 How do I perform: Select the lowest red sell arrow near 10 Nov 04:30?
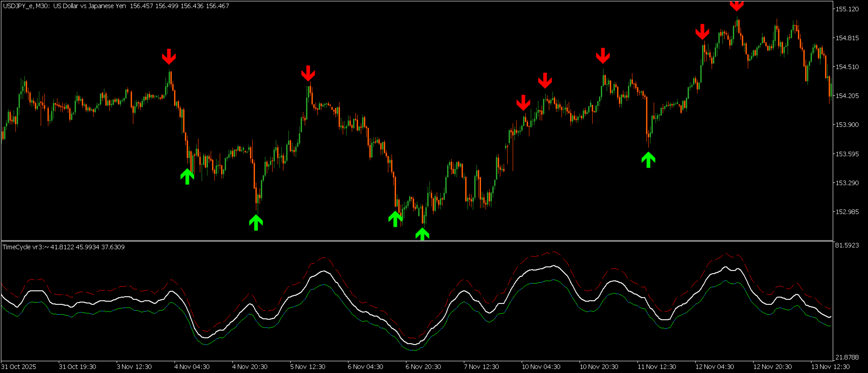coord(524,103)
